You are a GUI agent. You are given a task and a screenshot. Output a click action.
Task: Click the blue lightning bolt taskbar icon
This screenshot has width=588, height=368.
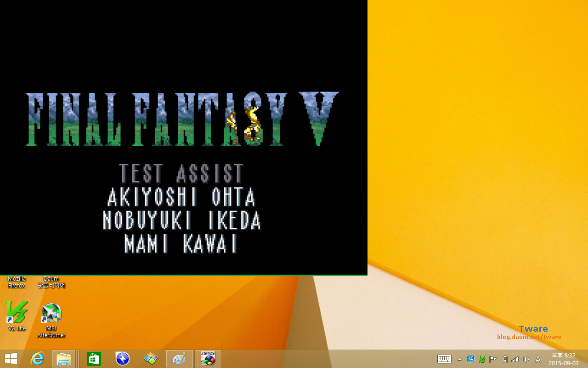(x=123, y=359)
